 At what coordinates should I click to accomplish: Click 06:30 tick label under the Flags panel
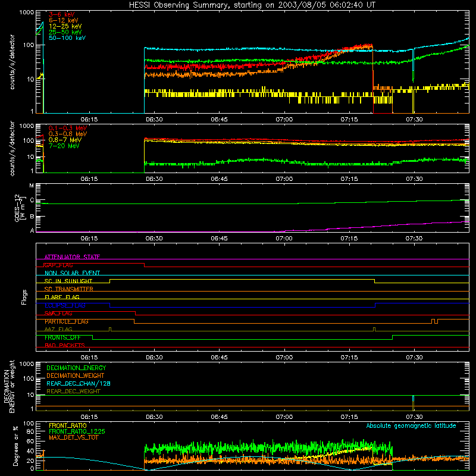154,358
